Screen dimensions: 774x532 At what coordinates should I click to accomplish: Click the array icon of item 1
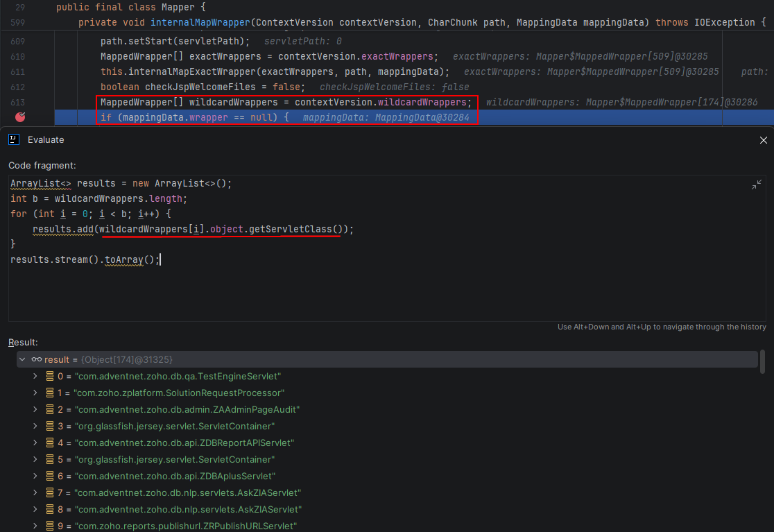pos(50,393)
